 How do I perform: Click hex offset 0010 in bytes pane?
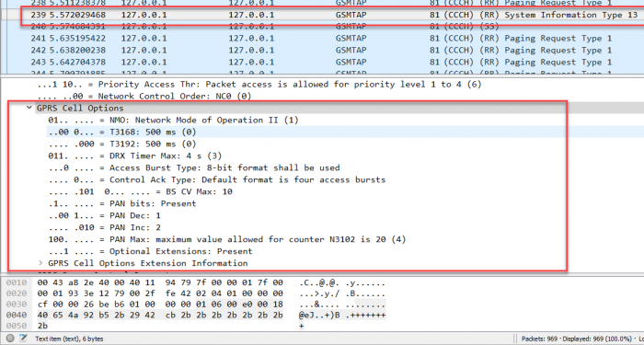pos(17,283)
